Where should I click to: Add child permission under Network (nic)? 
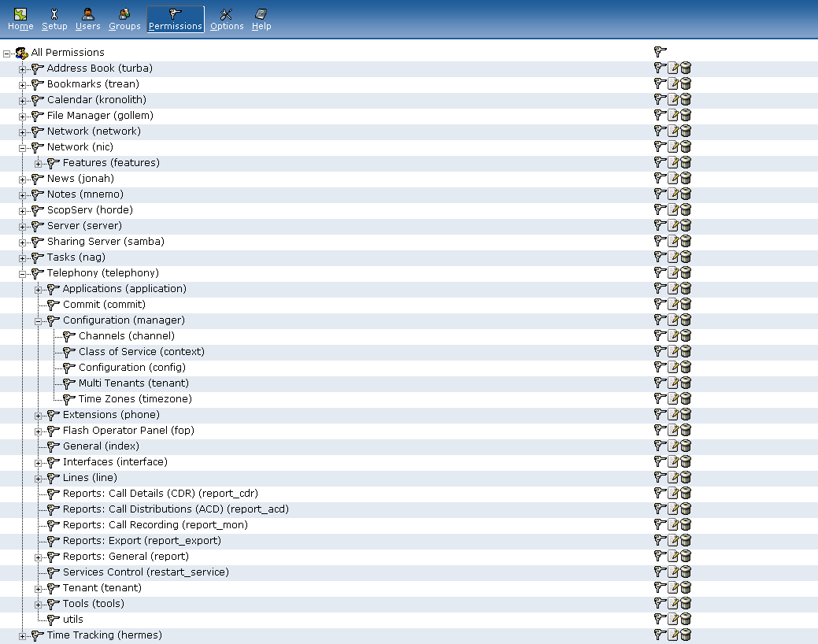coord(660,146)
